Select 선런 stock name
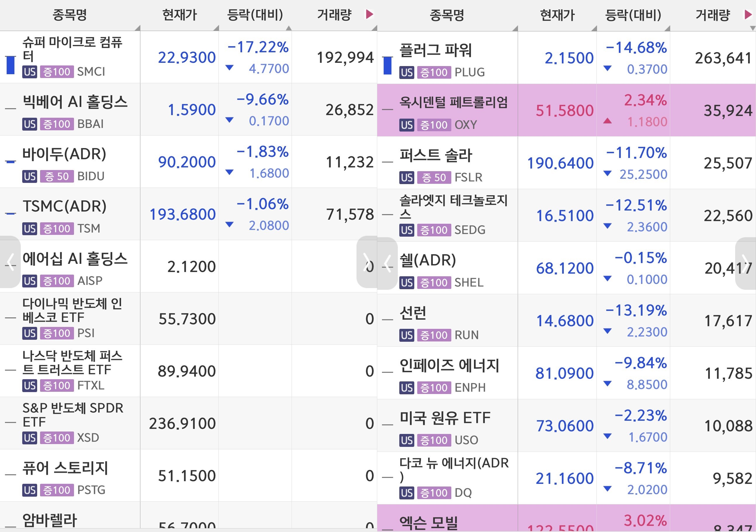Viewport: 756px width, 532px height. (x=413, y=313)
